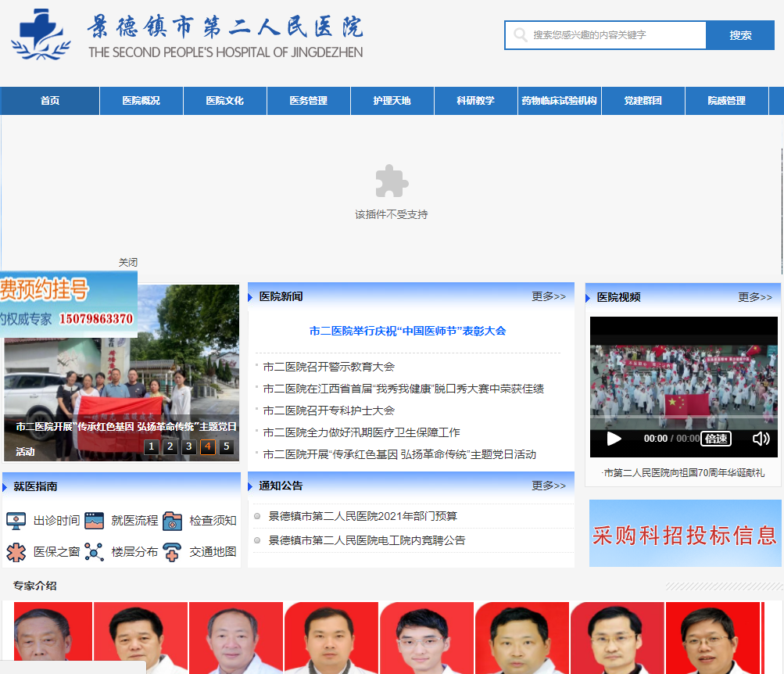The image size is (784, 674).
Task: Open the 医院概况 menu
Action: coord(141,101)
